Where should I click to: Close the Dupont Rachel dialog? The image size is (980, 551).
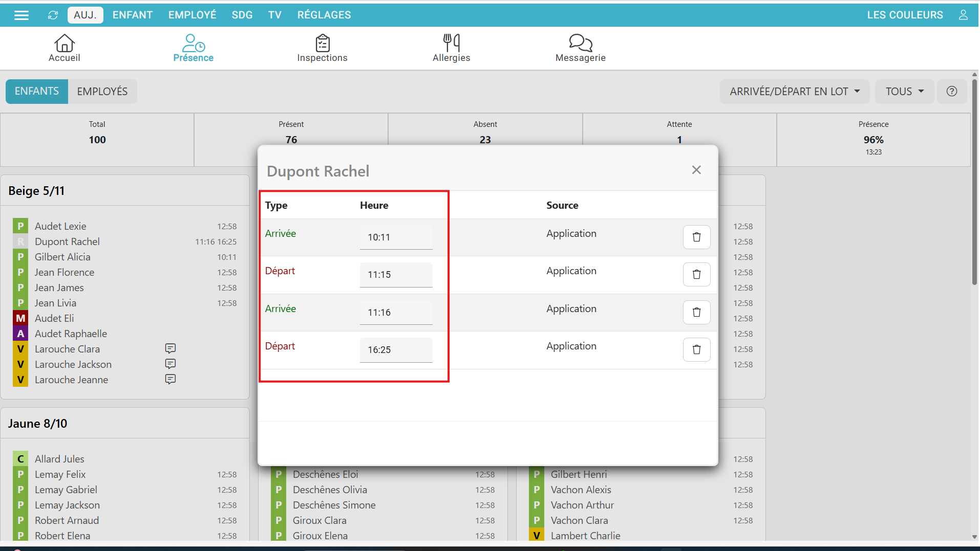click(x=696, y=170)
